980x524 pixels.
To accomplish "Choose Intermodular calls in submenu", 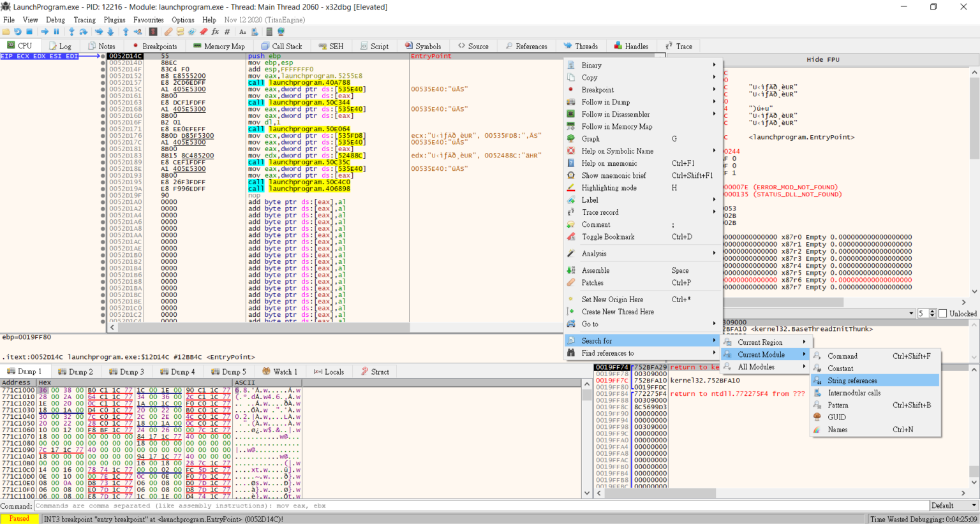I will (x=875, y=393).
